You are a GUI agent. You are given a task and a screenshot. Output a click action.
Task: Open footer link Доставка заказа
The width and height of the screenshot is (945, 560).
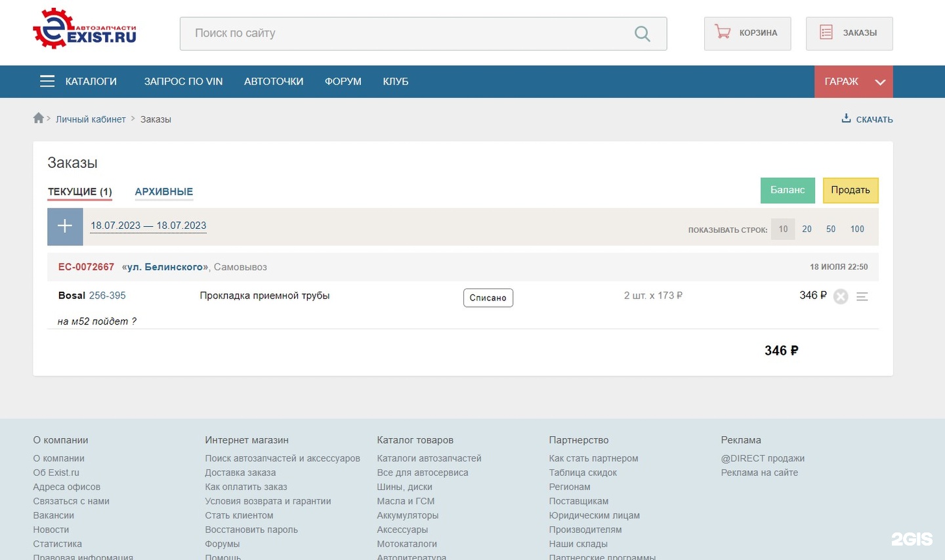click(240, 473)
